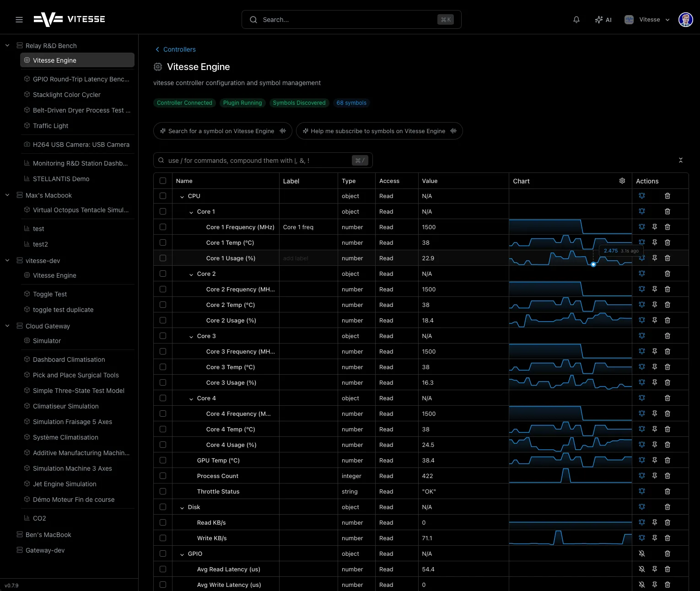The width and height of the screenshot is (700, 591).
Task: Sort table by Name column header
Action: tap(184, 181)
